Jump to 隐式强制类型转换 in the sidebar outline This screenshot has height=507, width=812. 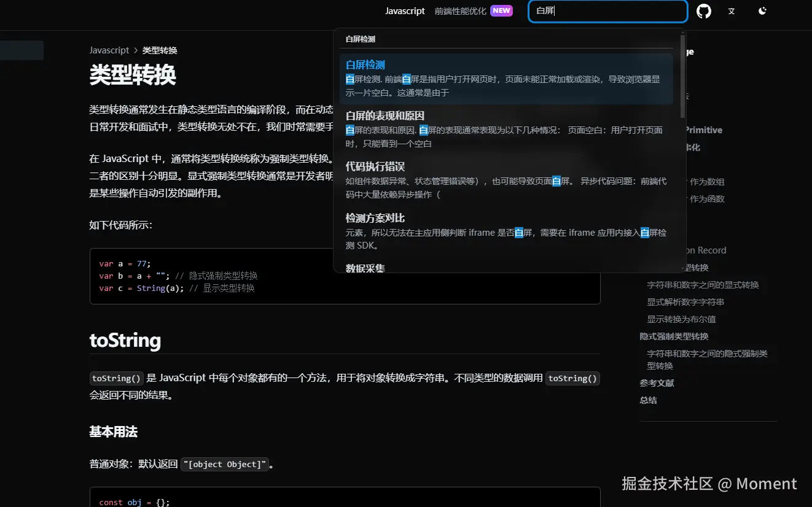673,336
